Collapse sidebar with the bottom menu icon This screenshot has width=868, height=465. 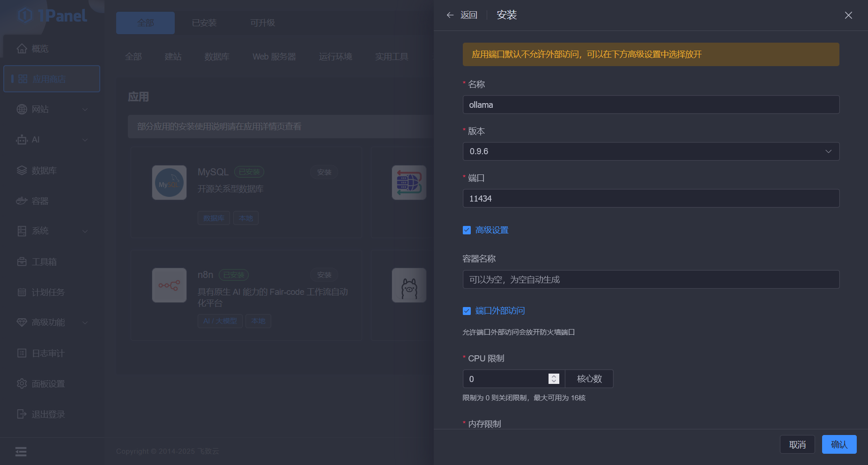coord(21,451)
